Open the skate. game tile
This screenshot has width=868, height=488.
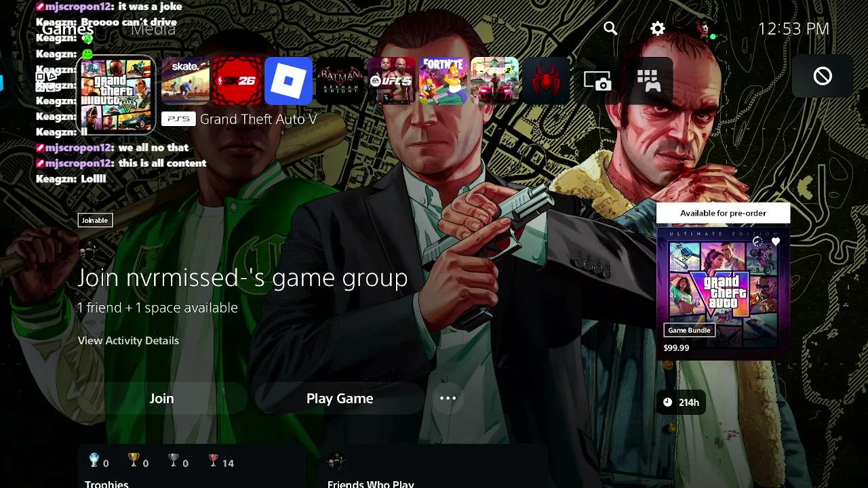[x=185, y=81]
